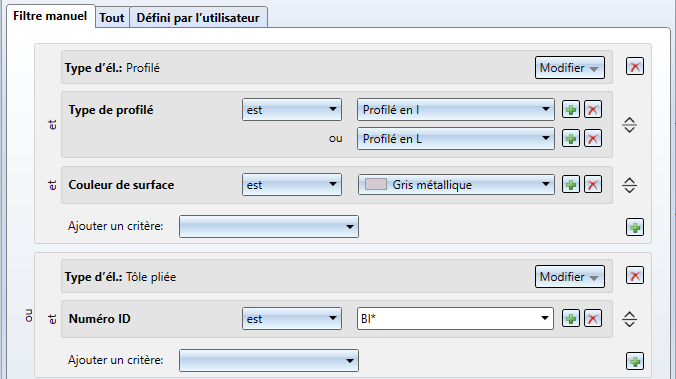This screenshot has height=379, width=676.
Task: Click Modifier button for Profilé type
Action: tap(570, 68)
